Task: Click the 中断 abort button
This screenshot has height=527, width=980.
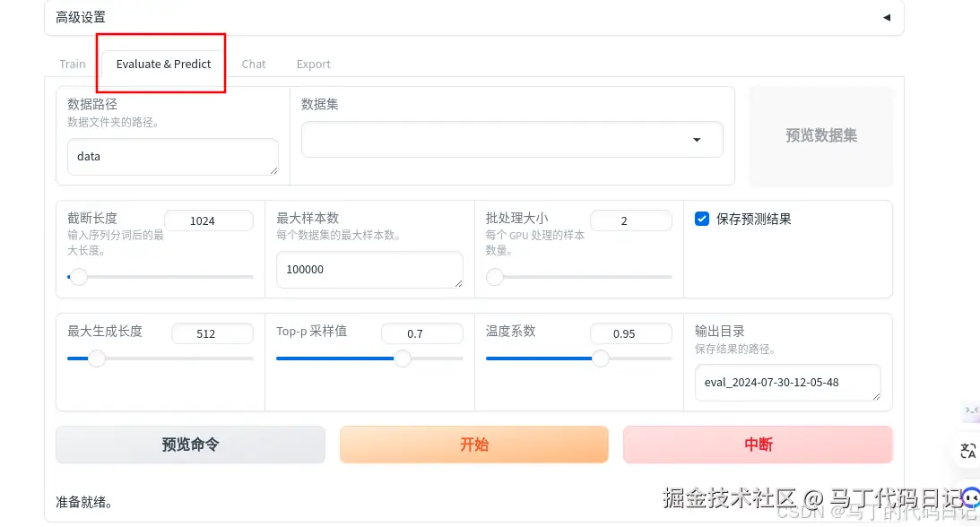Action: (x=758, y=445)
